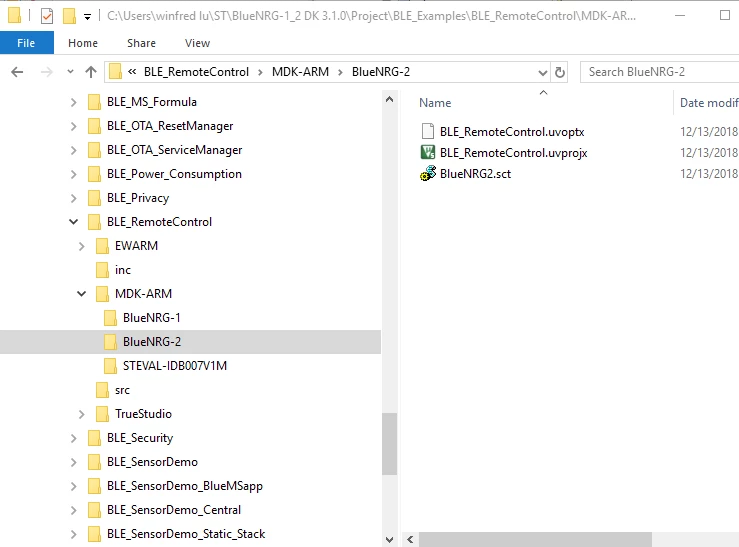The height and width of the screenshot is (547, 739).
Task: Collapse the BLE_RemoteControl tree node
Action: click(x=74, y=221)
